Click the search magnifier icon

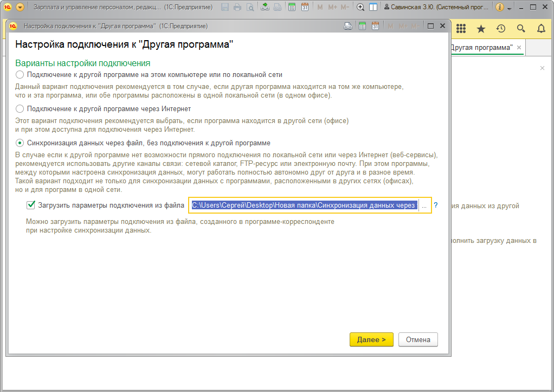(521, 29)
